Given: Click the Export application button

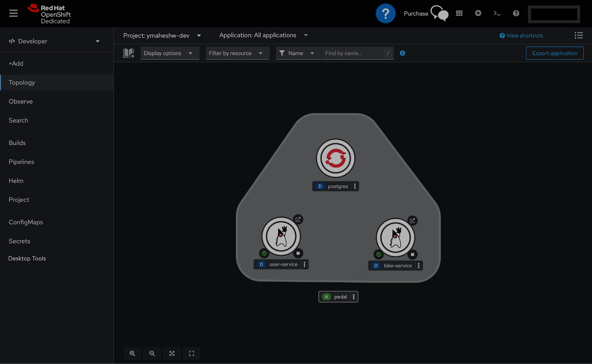Looking at the screenshot, I should pos(555,53).
